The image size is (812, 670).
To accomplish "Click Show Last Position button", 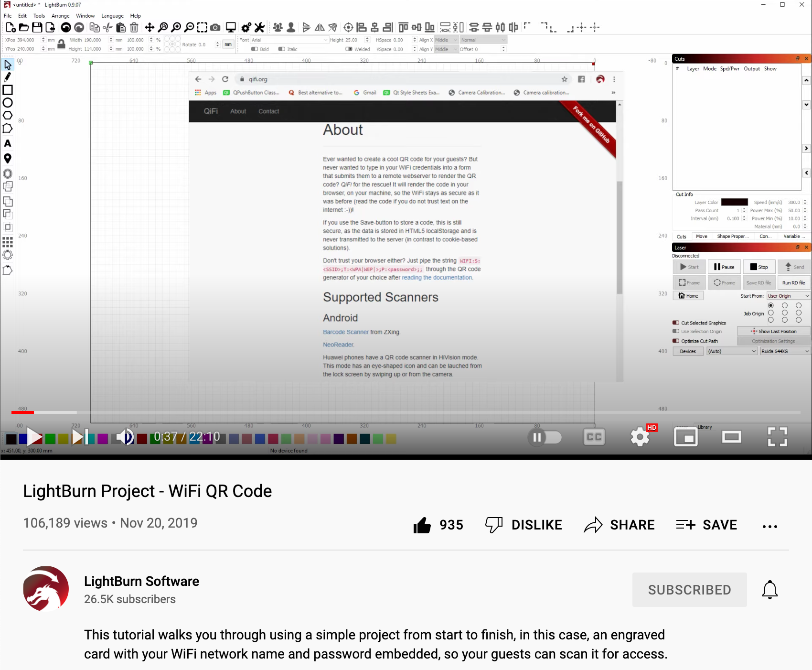I will 774,331.
